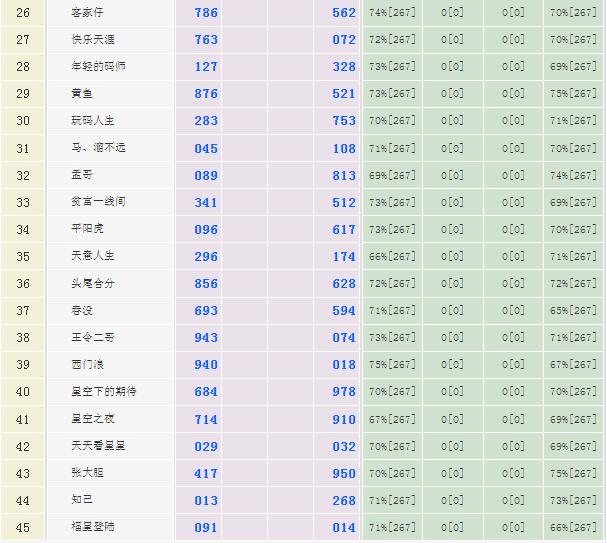Select 头尾合分 in row 36
This screenshot has width=607, height=543.
(92, 284)
